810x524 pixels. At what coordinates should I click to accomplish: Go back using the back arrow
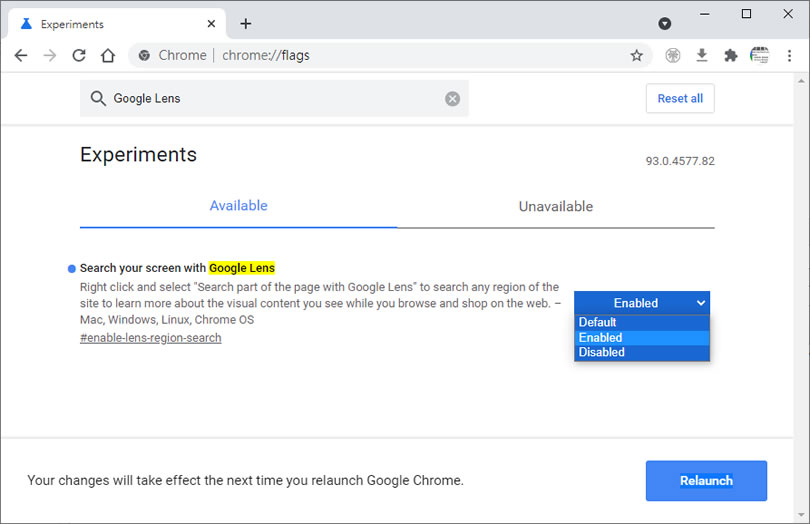coord(21,55)
